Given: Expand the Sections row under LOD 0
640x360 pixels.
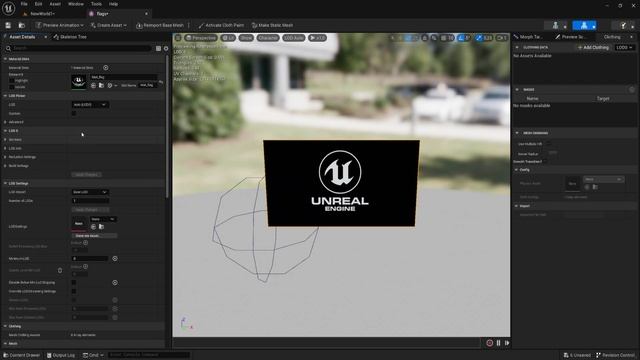Looking at the screenshot, I should click(x=5, y=140).
